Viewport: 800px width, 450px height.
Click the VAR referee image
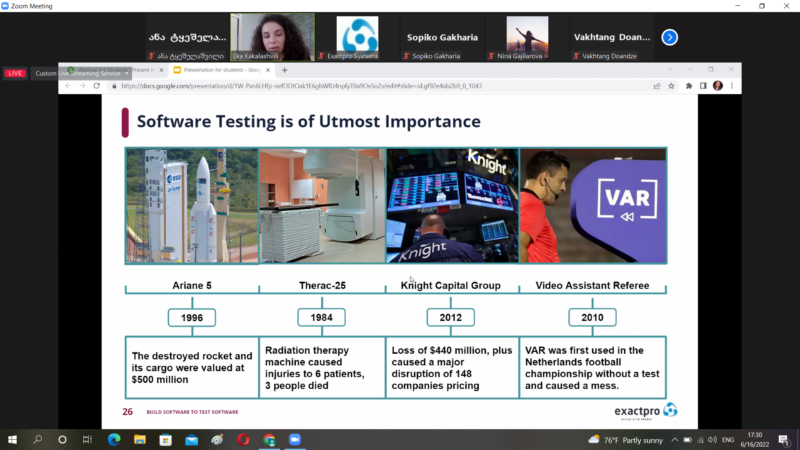click(593, 206)
